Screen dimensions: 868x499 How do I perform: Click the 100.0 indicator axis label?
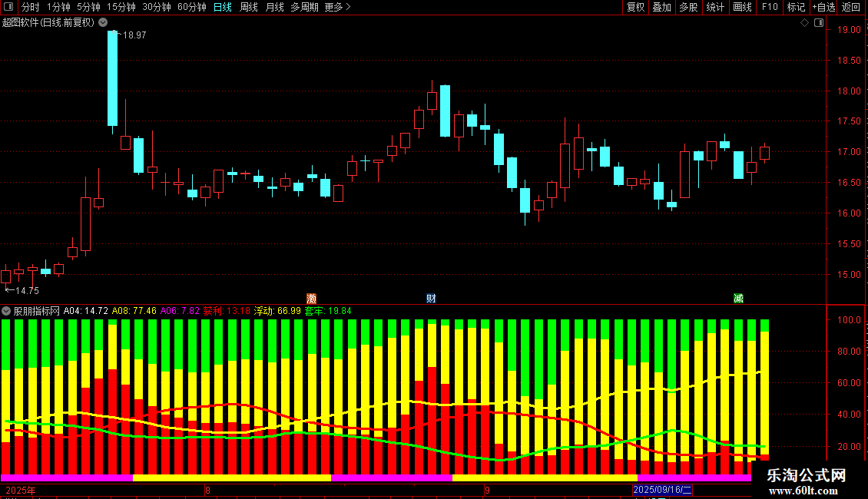click(849, 320)
